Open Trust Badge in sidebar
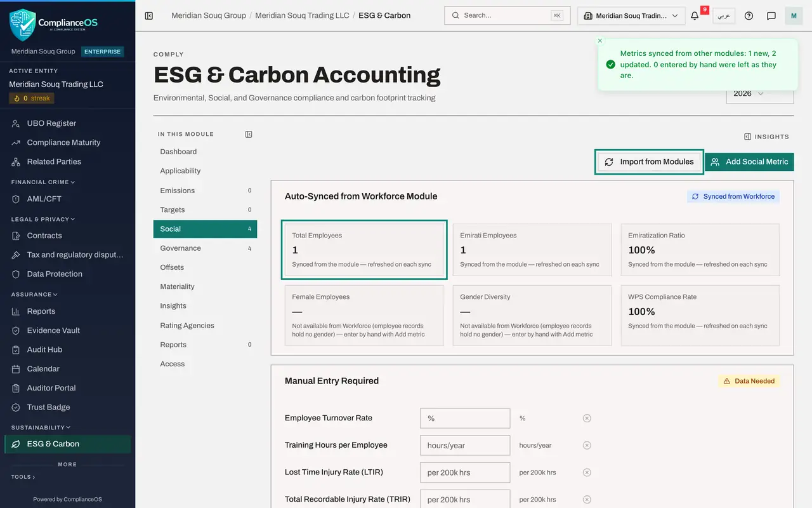812x508 pixels. pyautogui.click(x=67, y=407)
